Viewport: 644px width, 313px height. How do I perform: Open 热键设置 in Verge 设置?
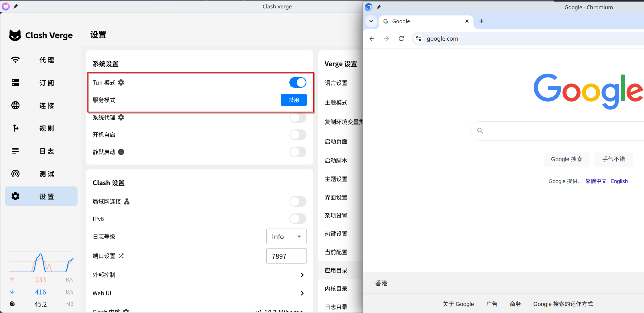click(336, 234)
